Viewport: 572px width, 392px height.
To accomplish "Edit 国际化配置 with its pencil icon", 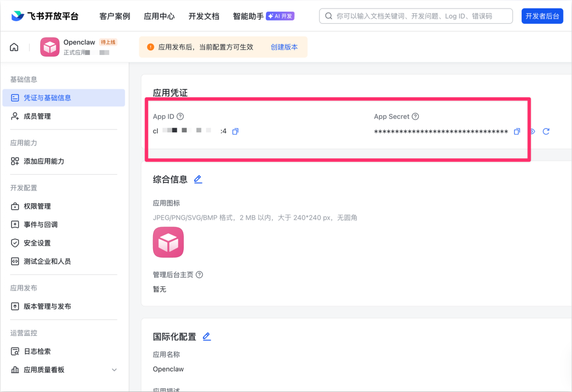I will click(x=207, y=336).
